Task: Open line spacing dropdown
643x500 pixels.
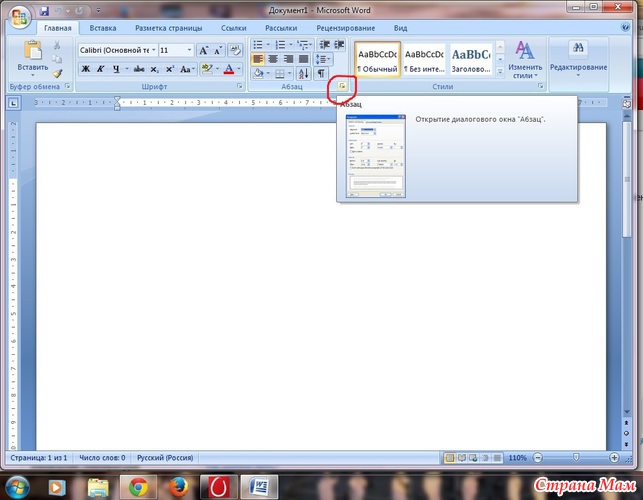Action: pos(323,59)
